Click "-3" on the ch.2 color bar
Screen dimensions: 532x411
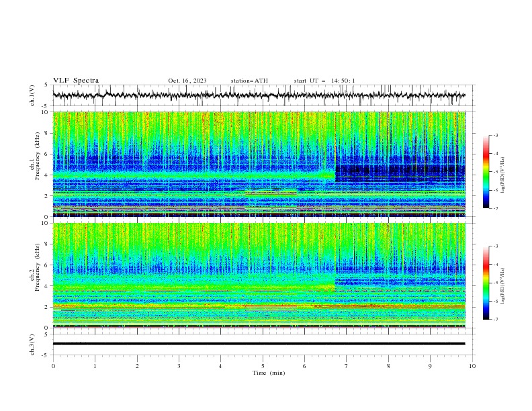(x=495, y=246)
